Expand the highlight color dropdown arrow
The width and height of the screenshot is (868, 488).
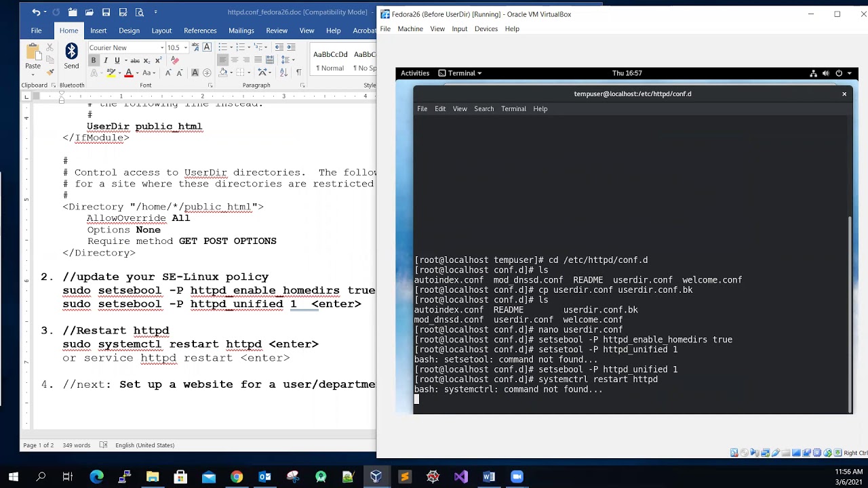click(119, 73)
